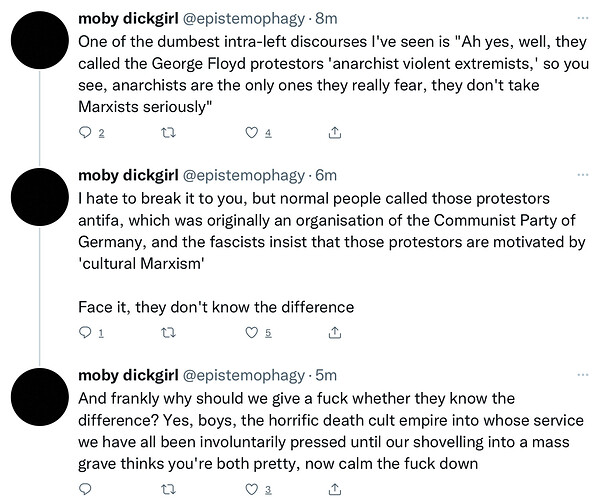Like the tweet posted 8m ago
Viewport: 596px width, 500px height.
[x=251, y=133]
